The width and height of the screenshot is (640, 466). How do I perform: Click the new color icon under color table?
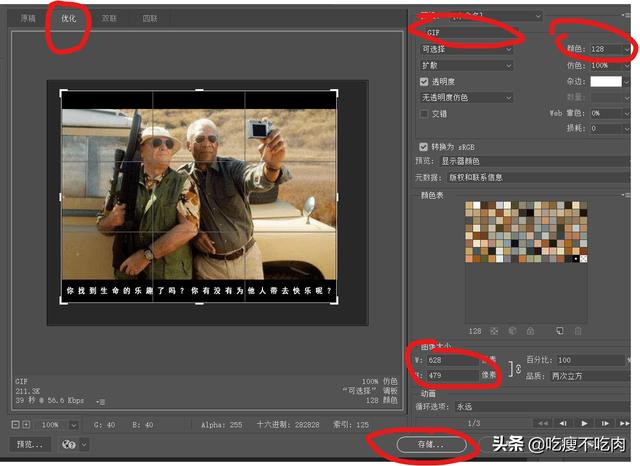(560, 331)
